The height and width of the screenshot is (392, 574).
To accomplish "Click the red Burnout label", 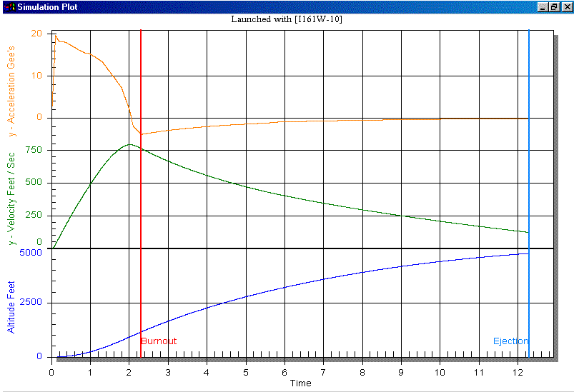I will (159, 341).
